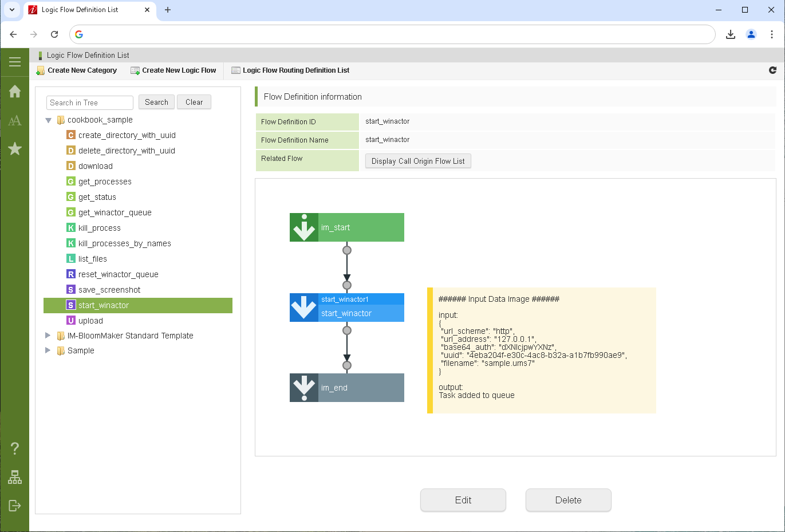Go to Home via the sidebar house icon

coord(15,91)
